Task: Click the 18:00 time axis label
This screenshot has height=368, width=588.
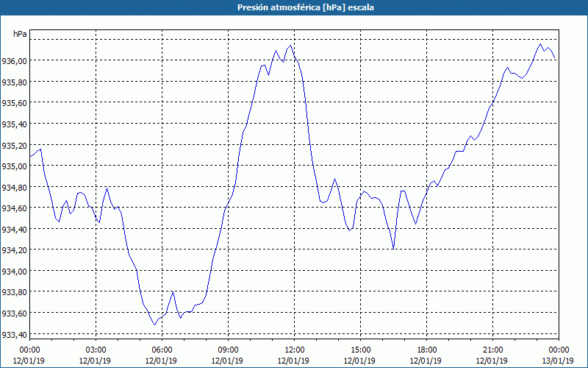Action: pos(427,350)
